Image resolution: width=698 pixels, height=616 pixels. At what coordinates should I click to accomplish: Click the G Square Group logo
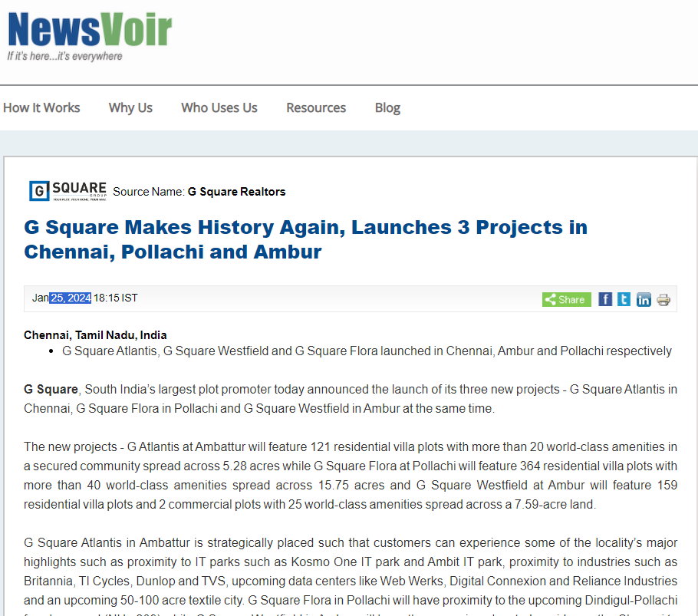(x=67, y=191)
